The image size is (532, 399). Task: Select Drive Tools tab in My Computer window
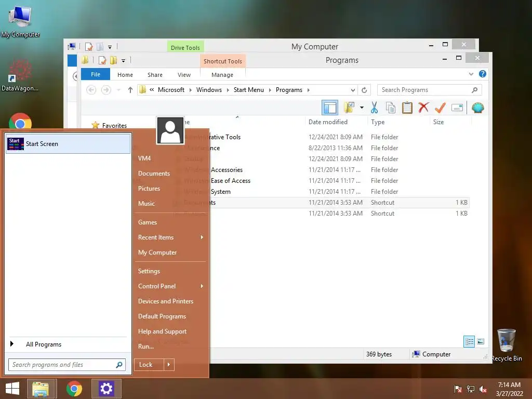tap(185, 47)
